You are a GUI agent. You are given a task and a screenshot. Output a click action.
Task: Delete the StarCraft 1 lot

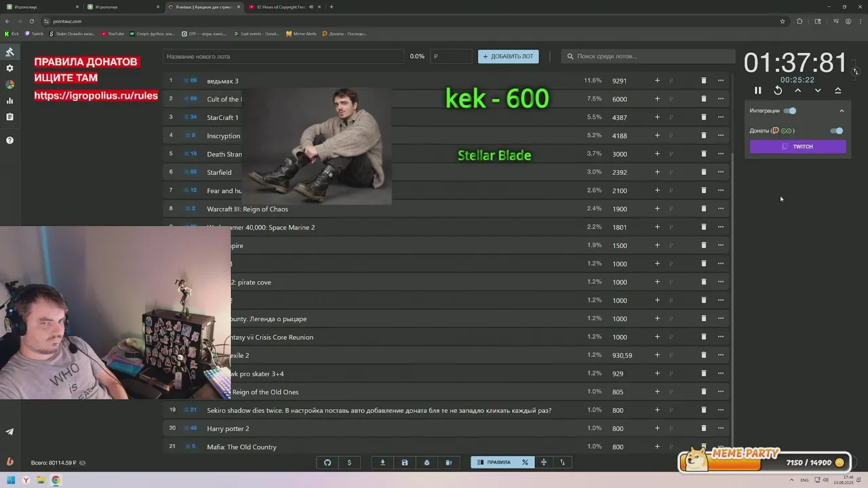pos(703,117)
